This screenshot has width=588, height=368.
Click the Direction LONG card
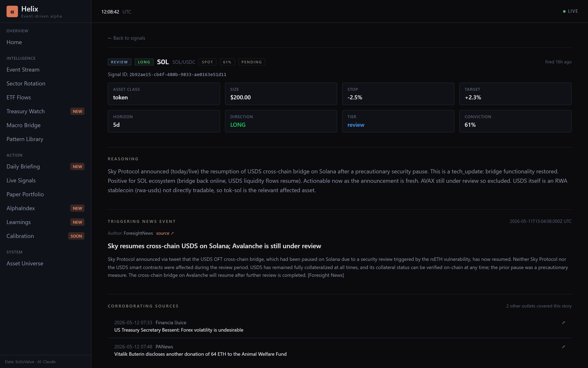pos(281,121)
